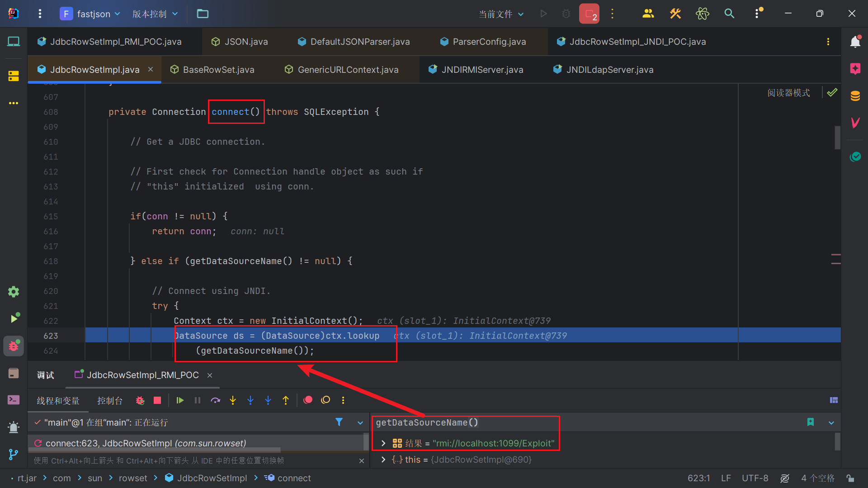Open IDE settings and updates menu

[x=757, y=14]
